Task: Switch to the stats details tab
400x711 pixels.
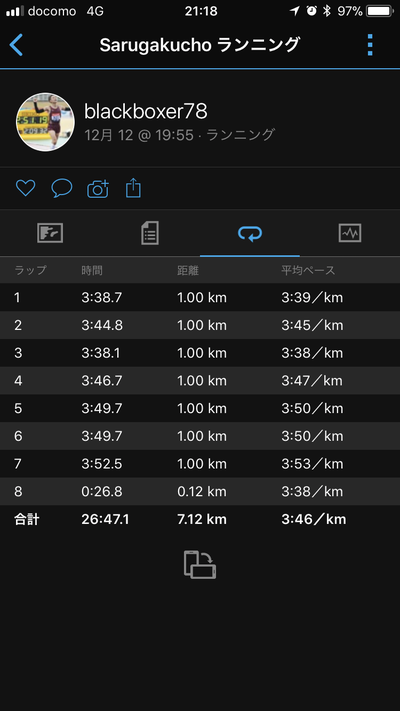Action: pos(150,233)
